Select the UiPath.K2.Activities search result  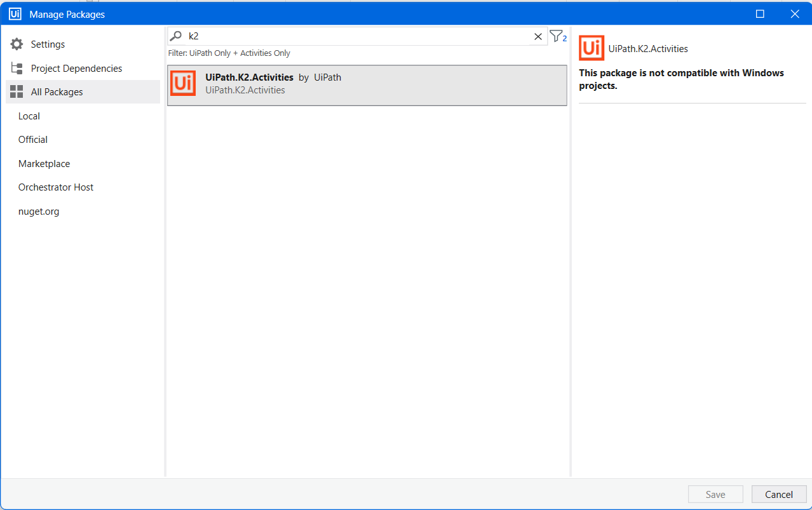click(367, 85)
